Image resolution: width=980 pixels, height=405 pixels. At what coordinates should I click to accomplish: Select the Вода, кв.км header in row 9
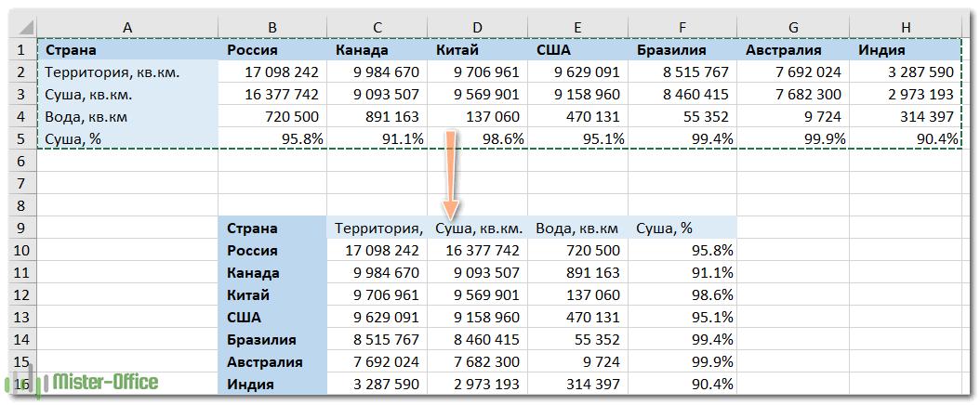[578, 229]
